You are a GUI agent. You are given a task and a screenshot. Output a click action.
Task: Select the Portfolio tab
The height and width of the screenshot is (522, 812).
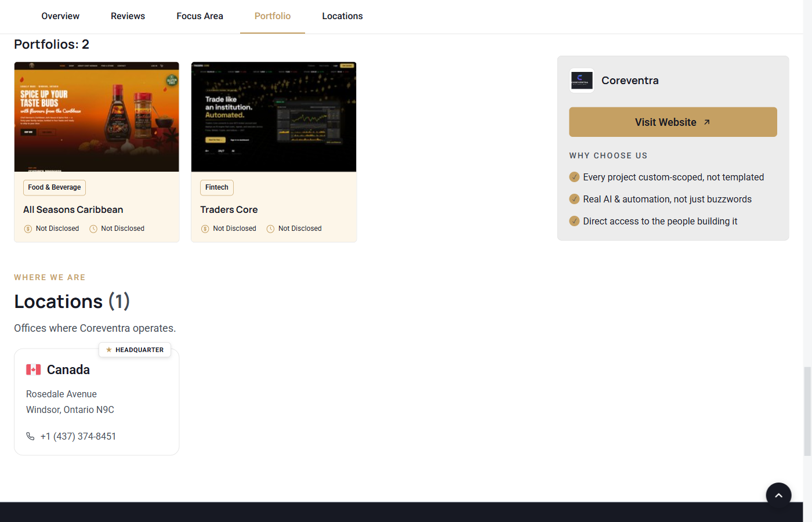(273, 16)
